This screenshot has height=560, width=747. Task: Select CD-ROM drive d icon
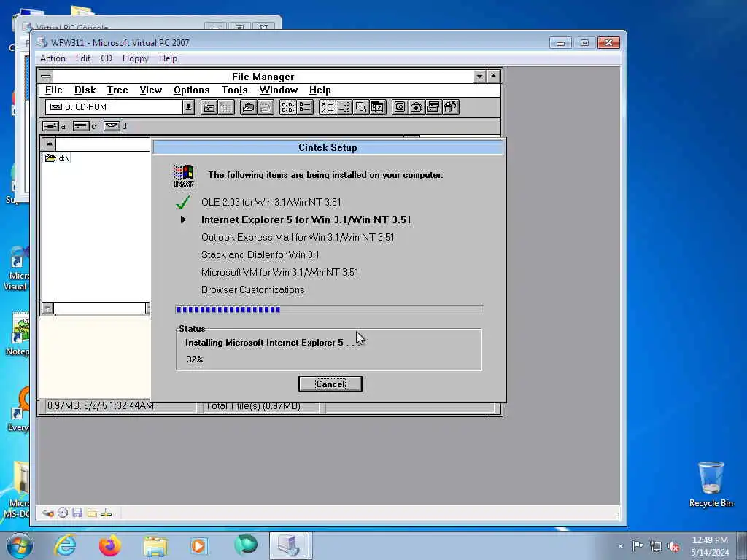point(112,126)
